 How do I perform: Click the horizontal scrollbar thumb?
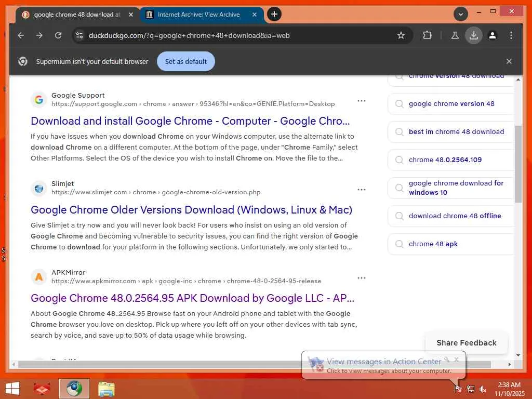[255, 364]
